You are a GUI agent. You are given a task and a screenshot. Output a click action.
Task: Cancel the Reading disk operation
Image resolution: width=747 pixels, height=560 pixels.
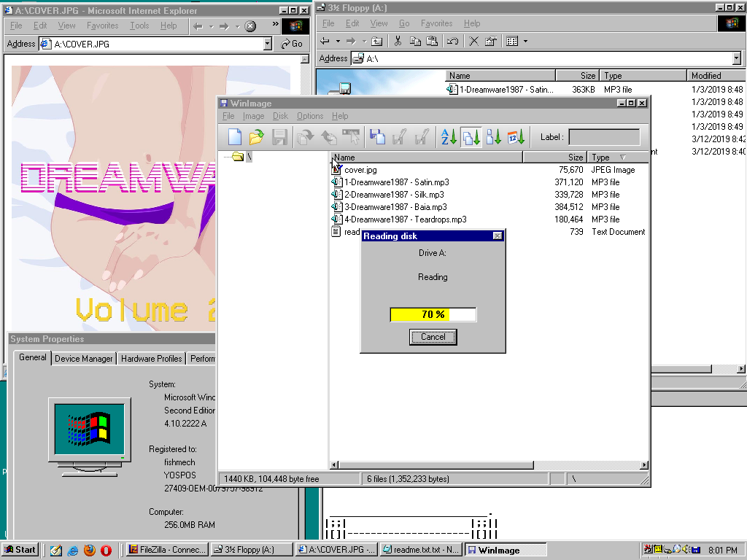pos(433,337)
